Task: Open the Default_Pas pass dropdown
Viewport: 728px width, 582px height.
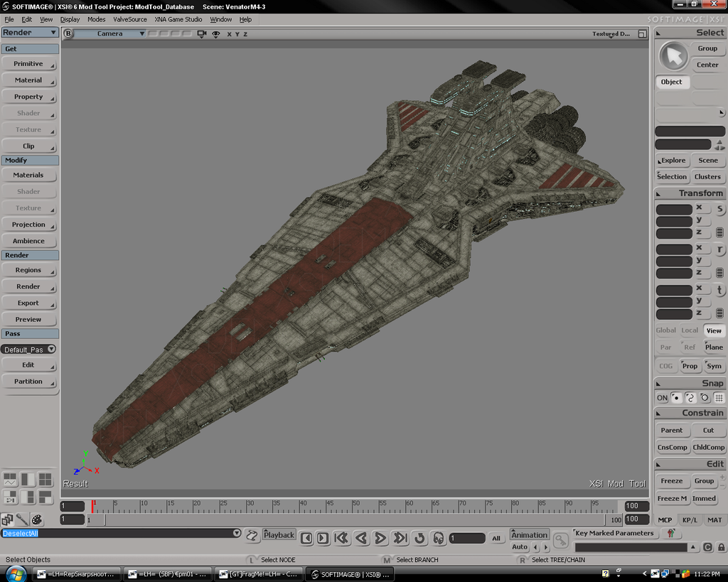Action: tap(28, 350)
